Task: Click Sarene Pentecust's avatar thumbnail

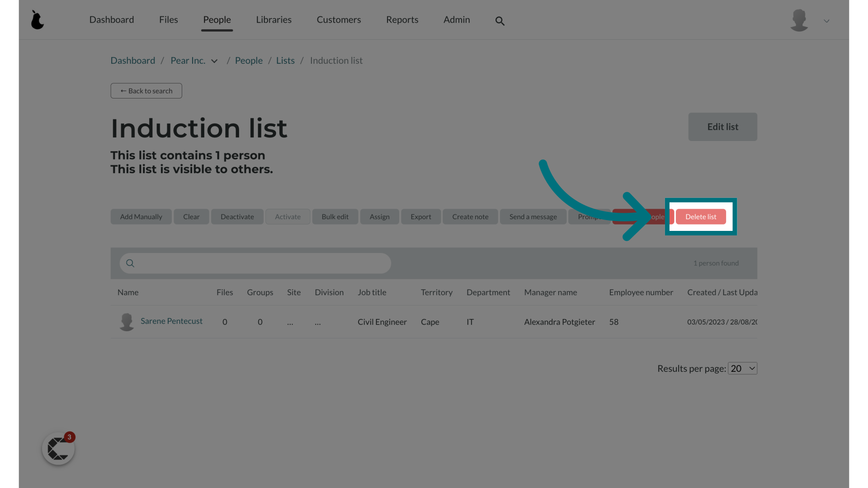Action: [127, 322]
